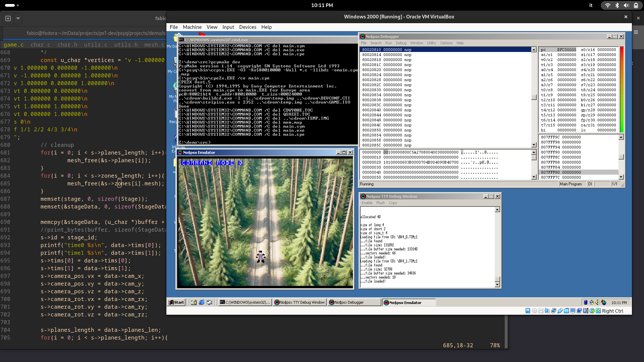The image size is (644, 362).
Task: Switch to cmd.exe taskbar button
Action: pyautogui.click(x=245, y=302)
